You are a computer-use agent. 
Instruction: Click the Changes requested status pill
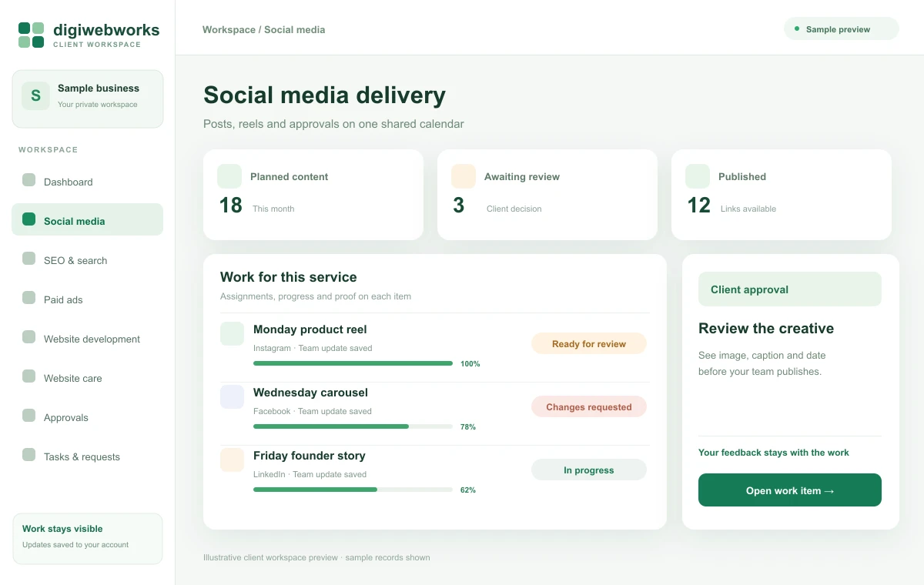(x=589, y=407)
